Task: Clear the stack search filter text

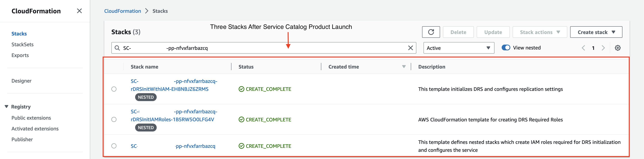Action: 410,48
